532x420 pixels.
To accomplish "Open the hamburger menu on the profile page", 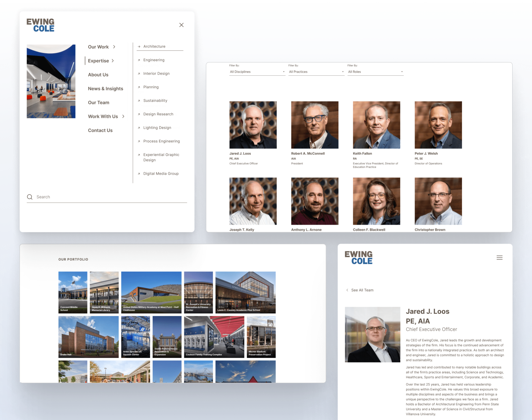I will (499, 258).
